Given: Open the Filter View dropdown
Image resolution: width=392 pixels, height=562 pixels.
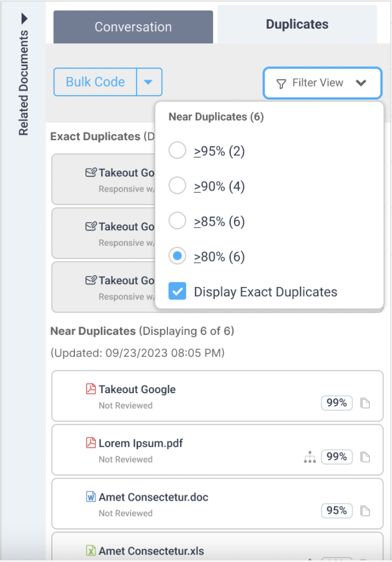Looking at the screenshot, I should click(323, 83).
